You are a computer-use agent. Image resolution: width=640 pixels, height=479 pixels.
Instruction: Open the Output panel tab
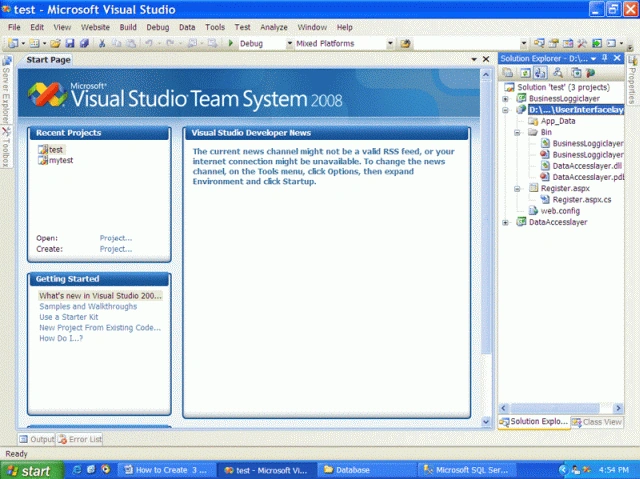(37, 439)
